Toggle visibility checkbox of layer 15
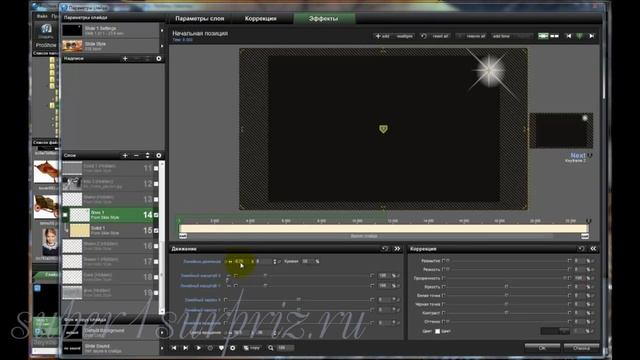640x360 pixels. tap(156, 230)
